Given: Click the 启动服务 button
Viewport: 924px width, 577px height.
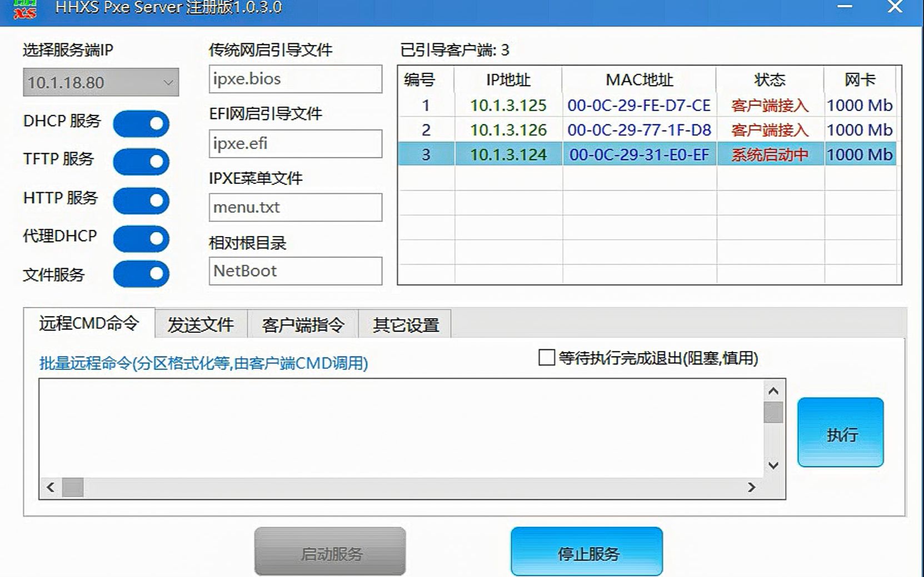Looking at the screenshot, I should pos(330,551).
